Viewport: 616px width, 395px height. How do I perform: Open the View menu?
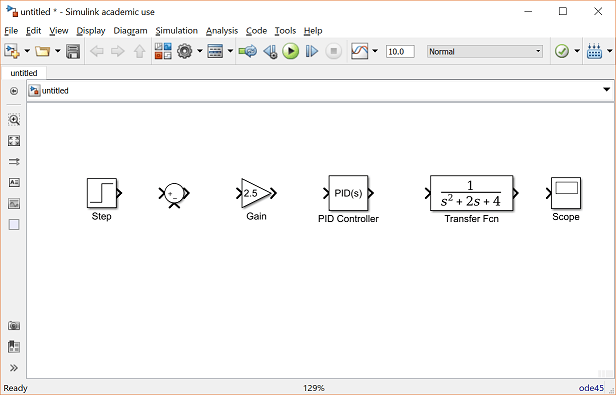coord(59,31)
